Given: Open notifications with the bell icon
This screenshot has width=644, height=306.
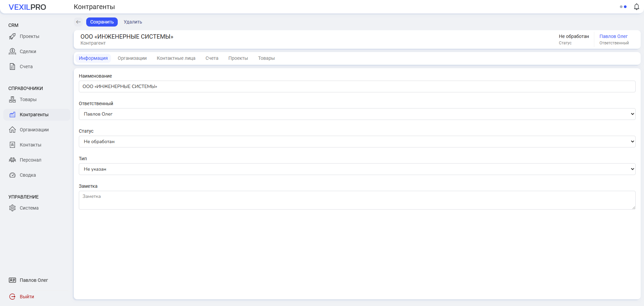Looking at the screenshot, I should (x=636, y=7).
